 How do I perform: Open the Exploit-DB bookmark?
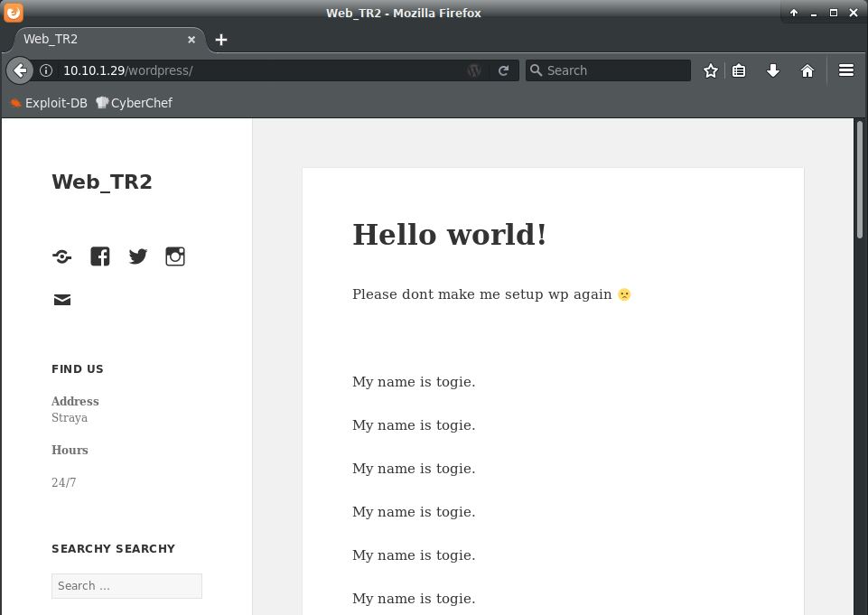(48, 102)
